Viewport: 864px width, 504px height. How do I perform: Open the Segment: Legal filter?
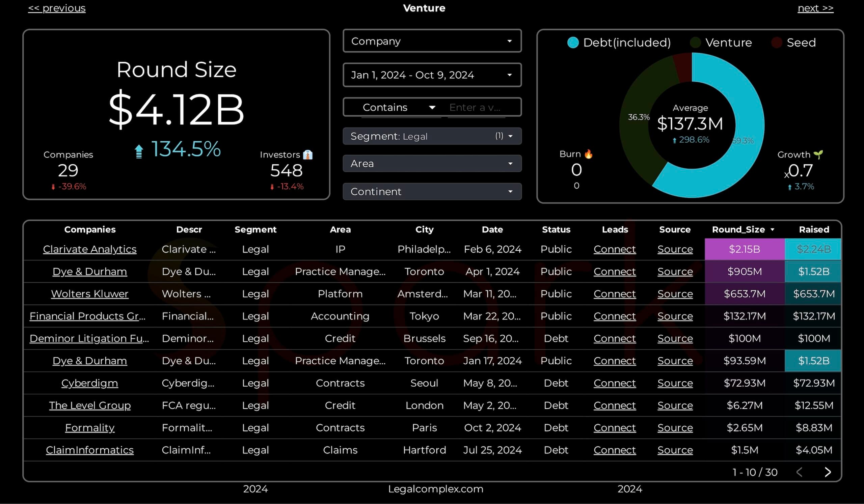tap(431, 136)
